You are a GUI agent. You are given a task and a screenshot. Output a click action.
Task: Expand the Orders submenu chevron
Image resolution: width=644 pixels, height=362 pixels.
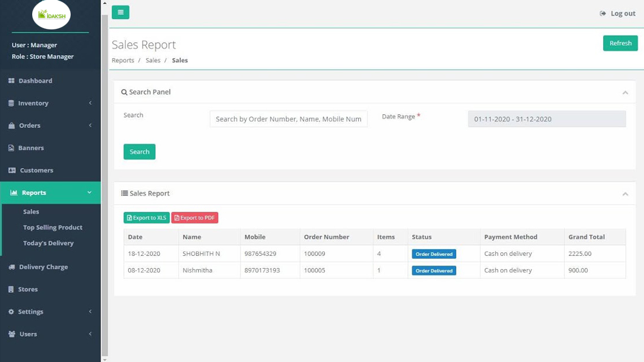click(x=90, y=125)
